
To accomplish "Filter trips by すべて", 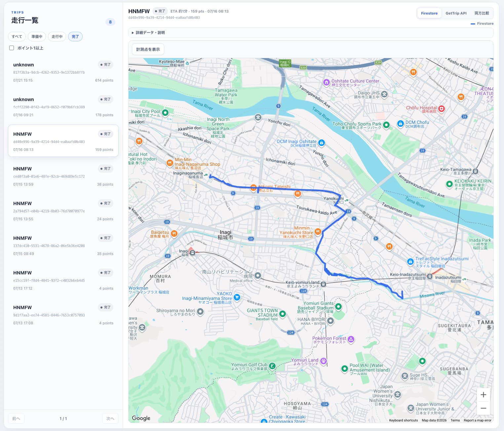I will [x=17, y=37].
